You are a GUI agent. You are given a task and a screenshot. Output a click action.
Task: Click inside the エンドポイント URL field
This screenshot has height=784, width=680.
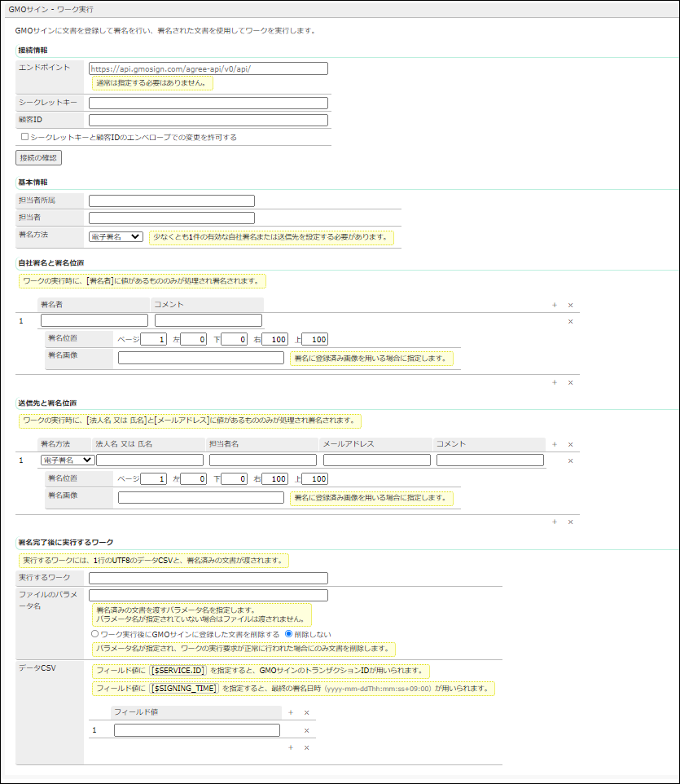pos(208,68)
